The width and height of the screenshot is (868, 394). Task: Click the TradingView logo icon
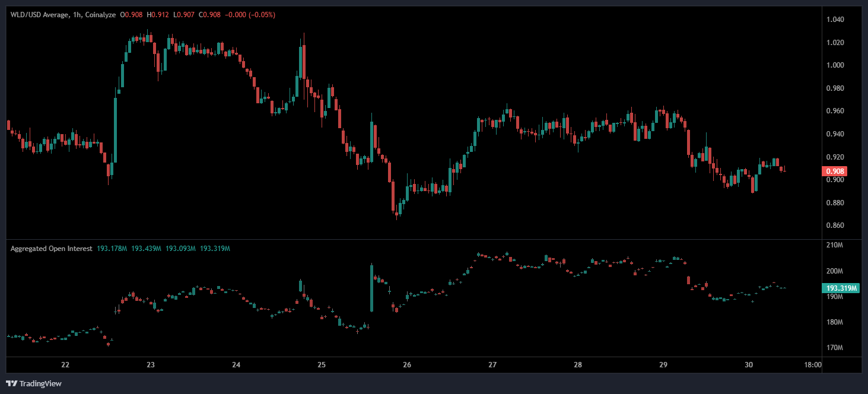12,383
